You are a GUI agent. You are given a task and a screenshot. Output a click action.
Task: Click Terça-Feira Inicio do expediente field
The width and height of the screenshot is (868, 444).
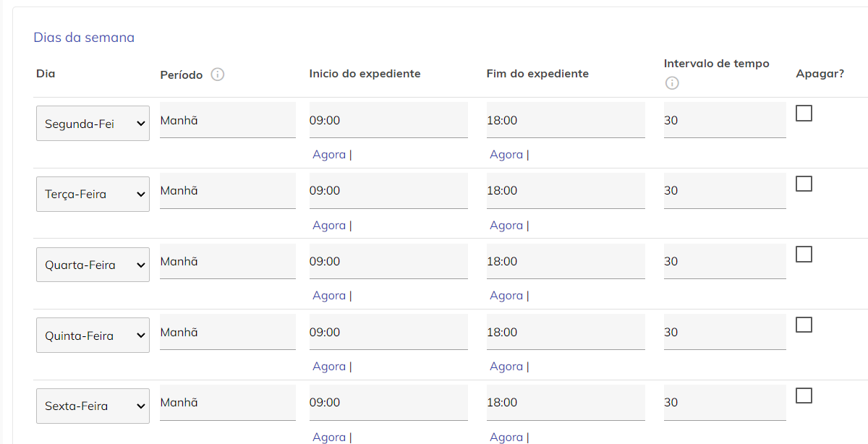click(x=388, y=191)
